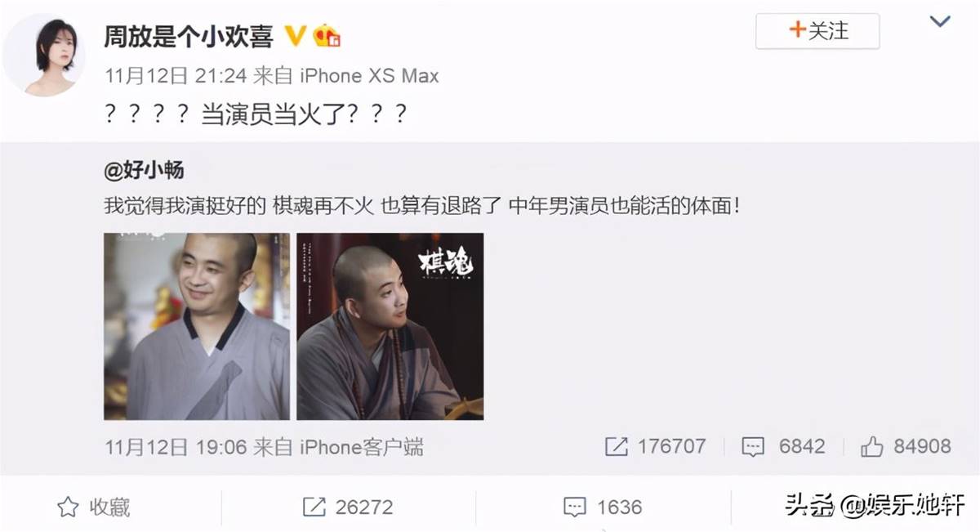Click the star 收藏 favorite icon
This screenshot has width=980, height=532.
68,507
